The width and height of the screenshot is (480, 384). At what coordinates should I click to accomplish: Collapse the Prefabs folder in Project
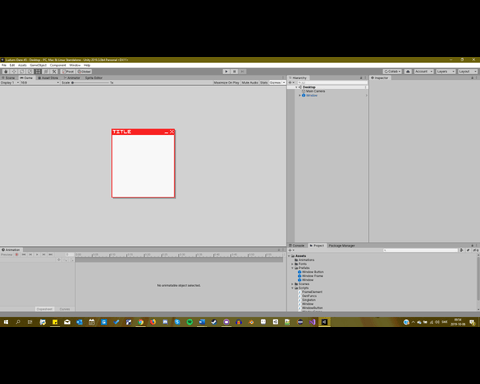[292, 268]
